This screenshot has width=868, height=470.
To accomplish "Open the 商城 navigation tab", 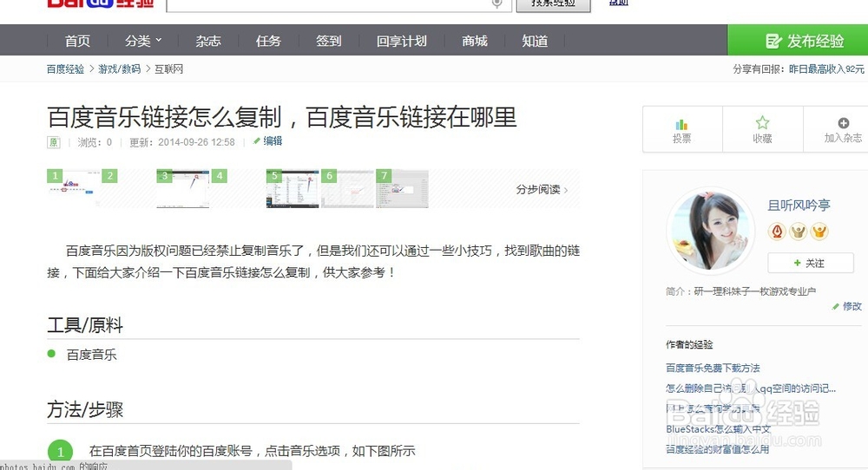I will tap(475, 41).
